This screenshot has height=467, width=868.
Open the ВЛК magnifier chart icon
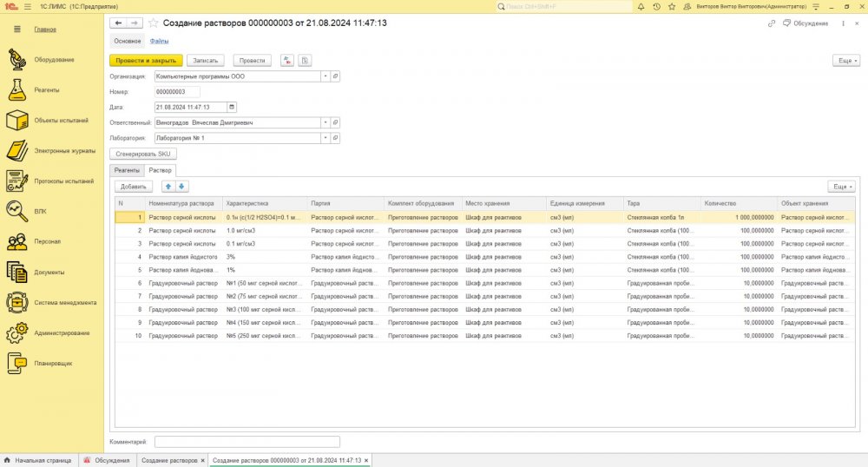pyautogui.click(x=16, y=211)
